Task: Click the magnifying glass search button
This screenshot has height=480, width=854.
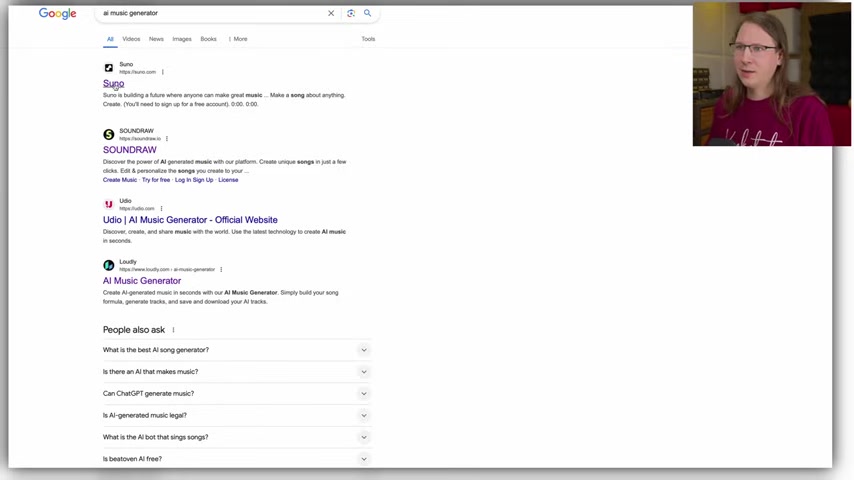Action: coord(368,13)
